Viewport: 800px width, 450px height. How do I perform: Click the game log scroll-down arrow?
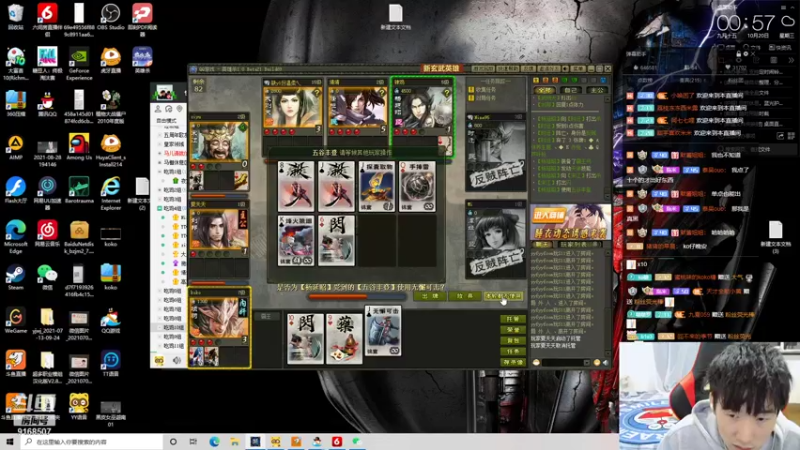(x=608, y=196)
